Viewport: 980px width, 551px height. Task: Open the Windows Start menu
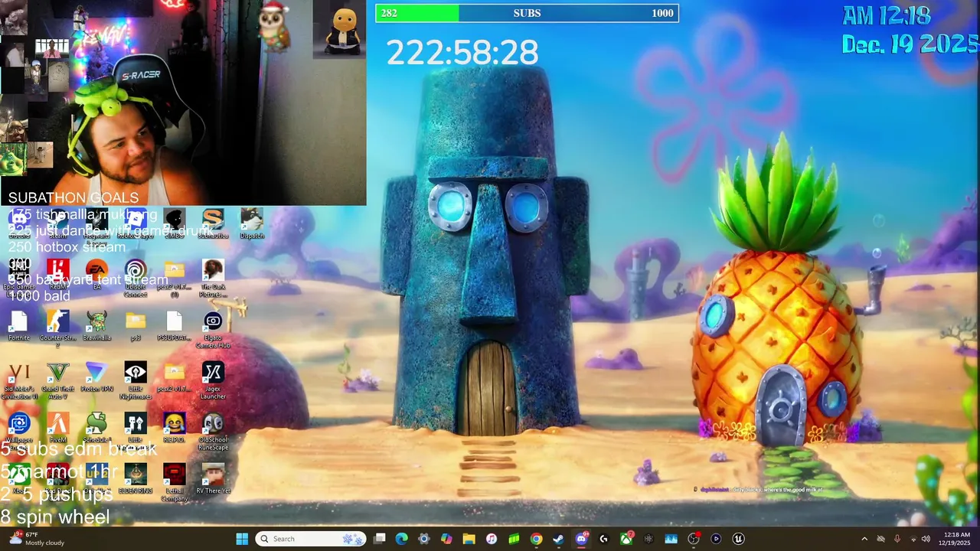242,539
